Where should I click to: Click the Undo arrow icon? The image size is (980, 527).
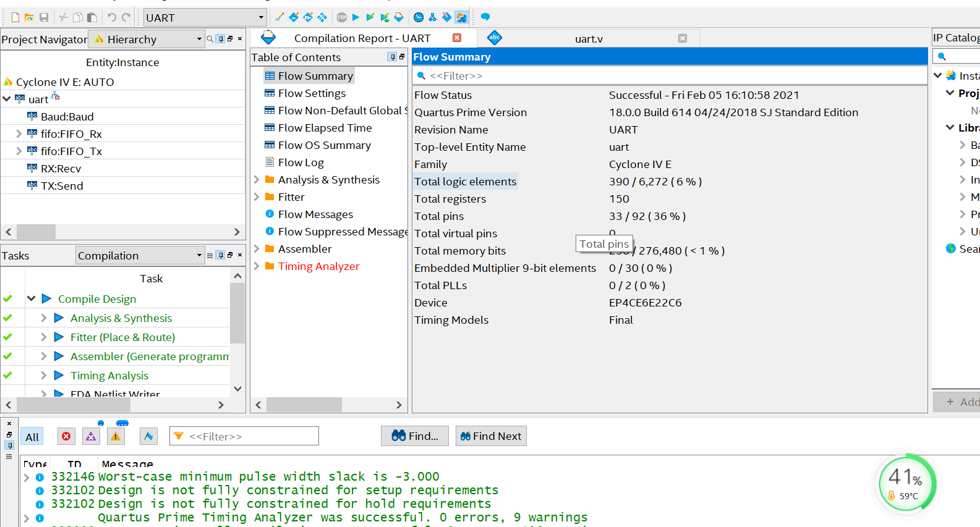coord(112,17)
